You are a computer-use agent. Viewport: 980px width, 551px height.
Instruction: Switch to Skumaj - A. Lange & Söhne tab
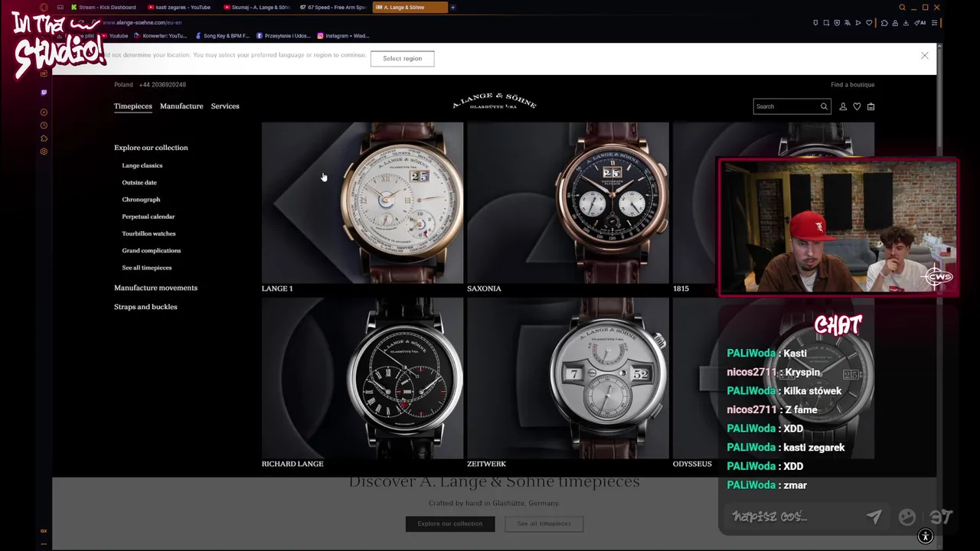point(257,8)
